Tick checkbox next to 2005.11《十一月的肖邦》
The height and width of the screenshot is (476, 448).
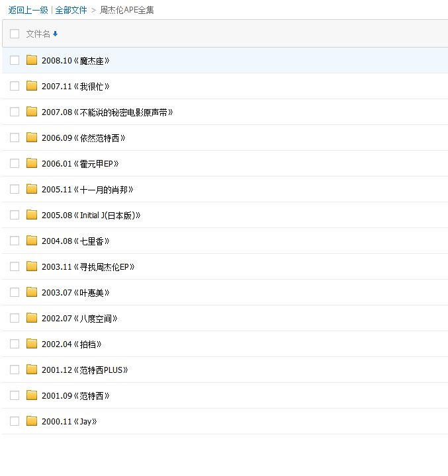[x=15, y=189]
